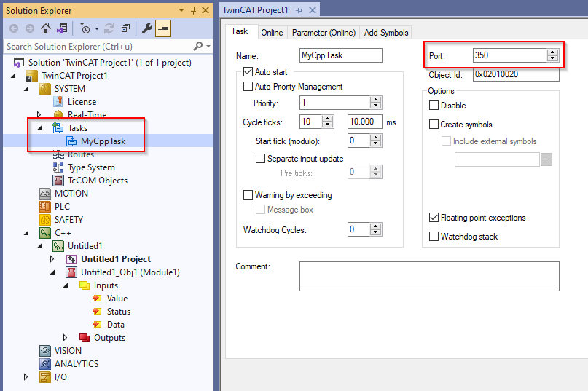Pin the Solution Explorer panel with pushpin

[194, 10]
